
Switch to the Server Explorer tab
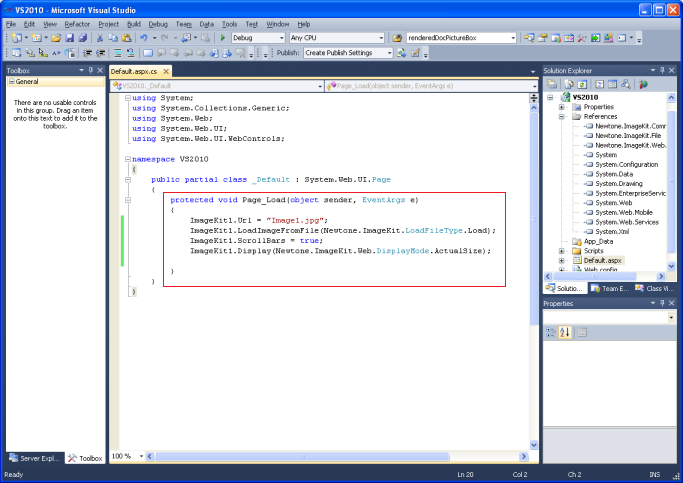pyautogui.click(x=35, y=458)
